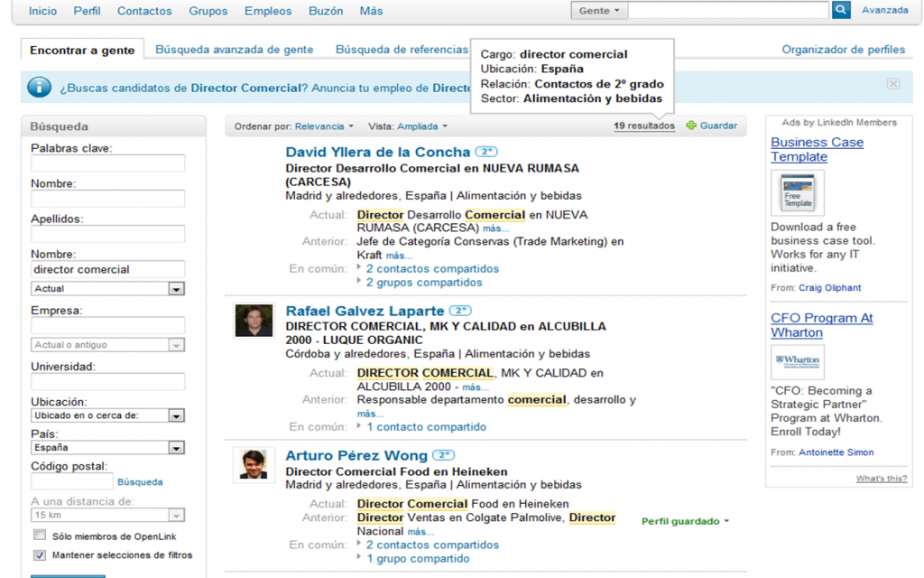Click the Código postal input field
Screen dimensions: 924x578
point(72,481)
